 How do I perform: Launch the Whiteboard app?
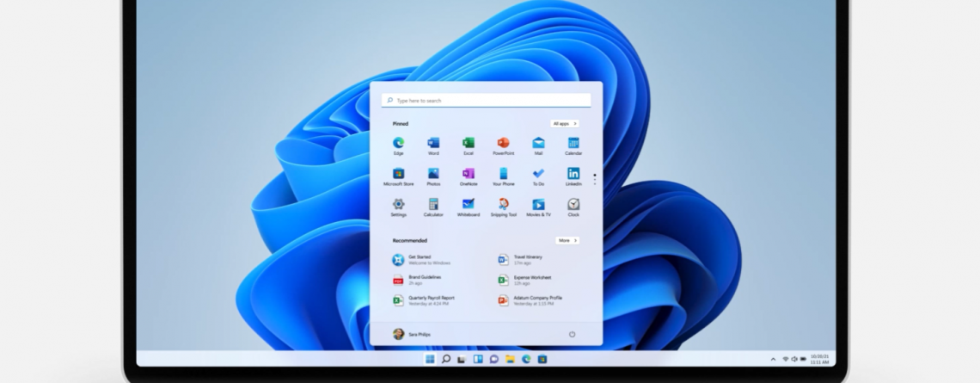469,205
